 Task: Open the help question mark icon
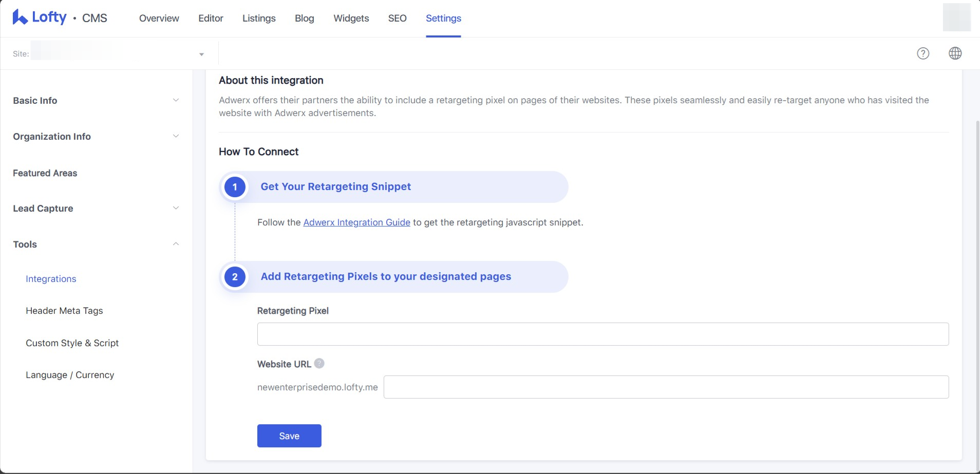tap(923, 53)
